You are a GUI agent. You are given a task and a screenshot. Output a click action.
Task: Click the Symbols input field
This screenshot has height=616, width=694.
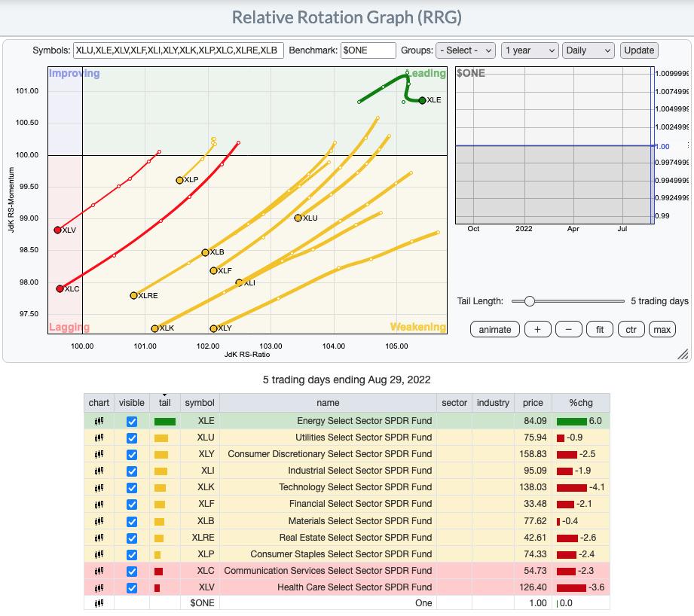tap(178, 50)
